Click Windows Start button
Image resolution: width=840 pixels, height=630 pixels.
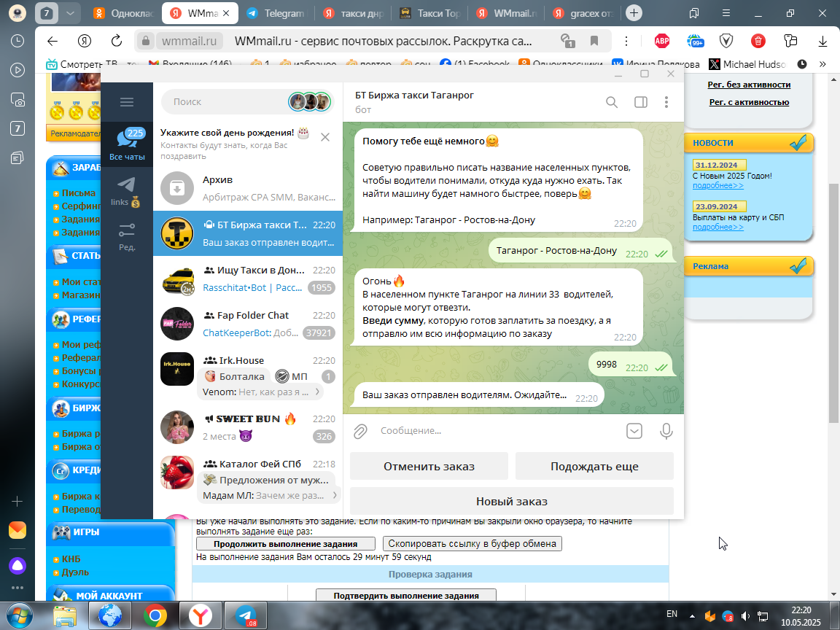coord(19,616)
